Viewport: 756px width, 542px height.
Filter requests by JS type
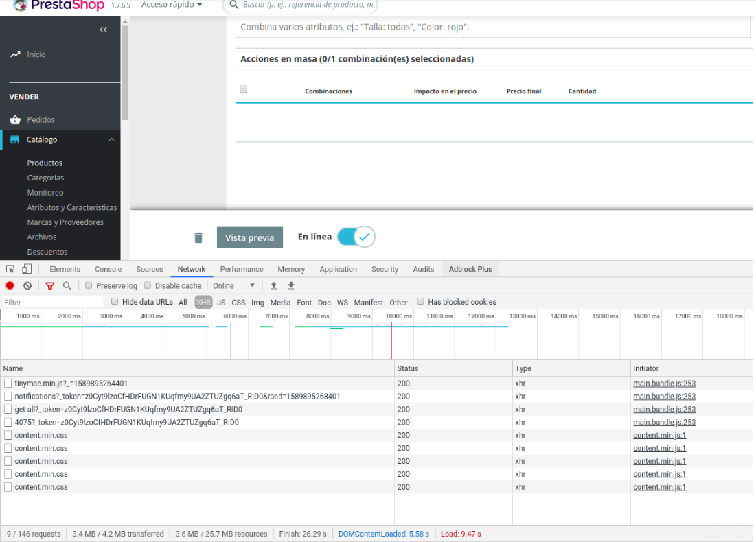pyautogui.click(x=221, y=302)
